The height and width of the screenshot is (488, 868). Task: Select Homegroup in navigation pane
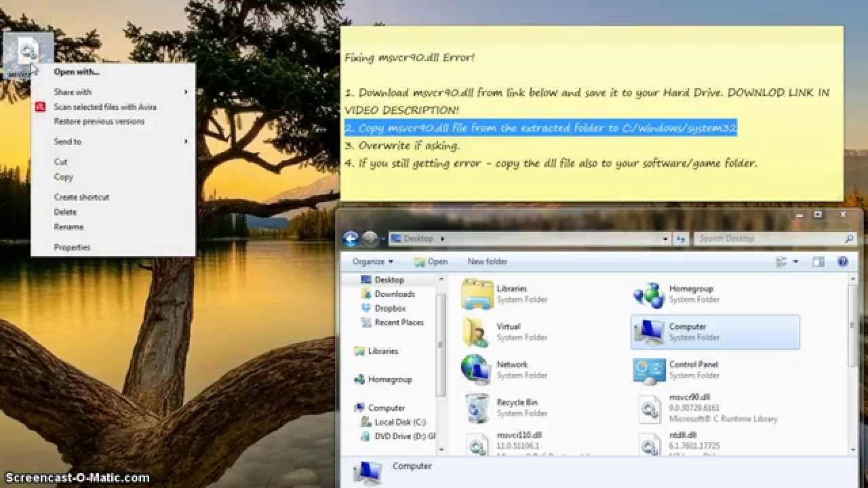(x=389, y=380)
